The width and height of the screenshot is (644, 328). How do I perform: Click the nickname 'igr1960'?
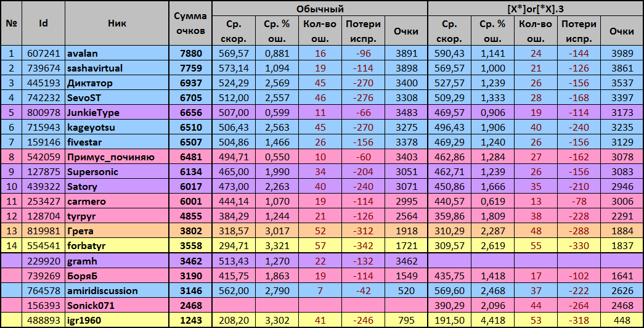pos(116,320)
